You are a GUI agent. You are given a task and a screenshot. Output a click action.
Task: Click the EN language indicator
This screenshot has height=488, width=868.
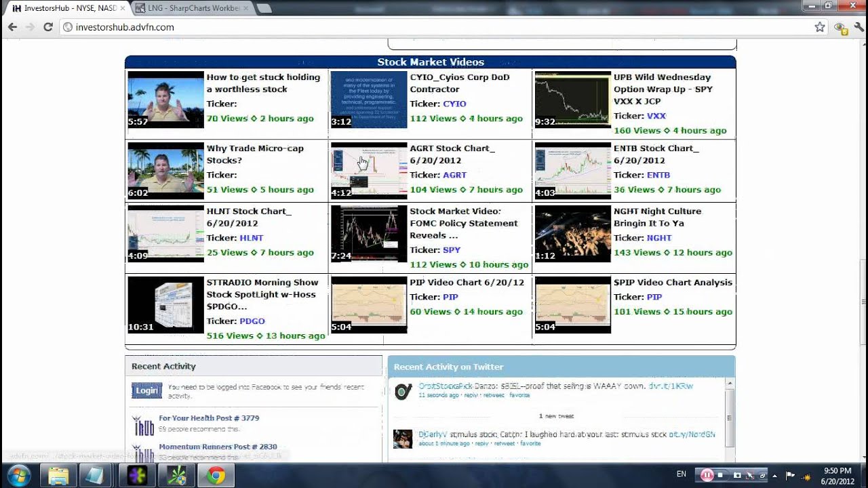682,474
